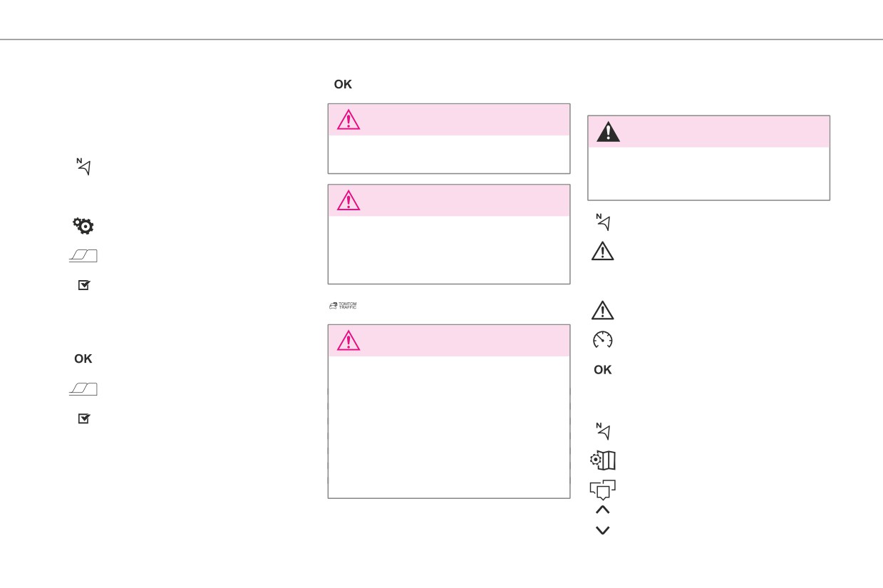
Task: Click the downward chevron arrow
Action: click(x=602, y=530)
